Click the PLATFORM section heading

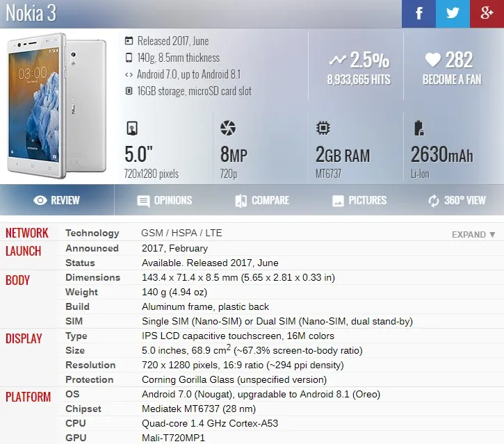coord(29,397)
